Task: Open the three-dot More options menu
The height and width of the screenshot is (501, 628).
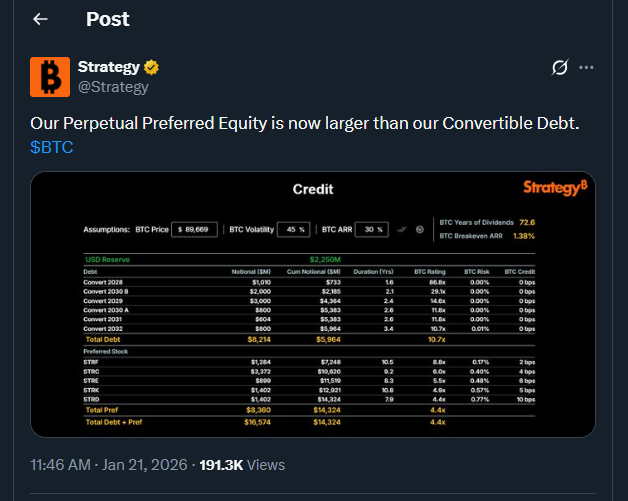Action: [587, 68]
